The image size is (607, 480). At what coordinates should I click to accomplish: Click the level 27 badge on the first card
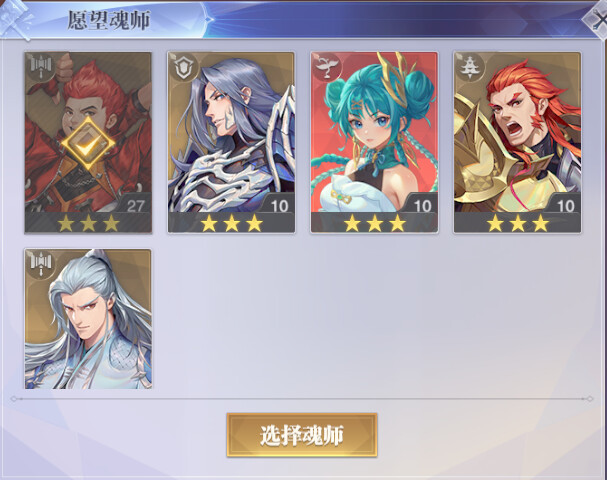tap(135, 205)
